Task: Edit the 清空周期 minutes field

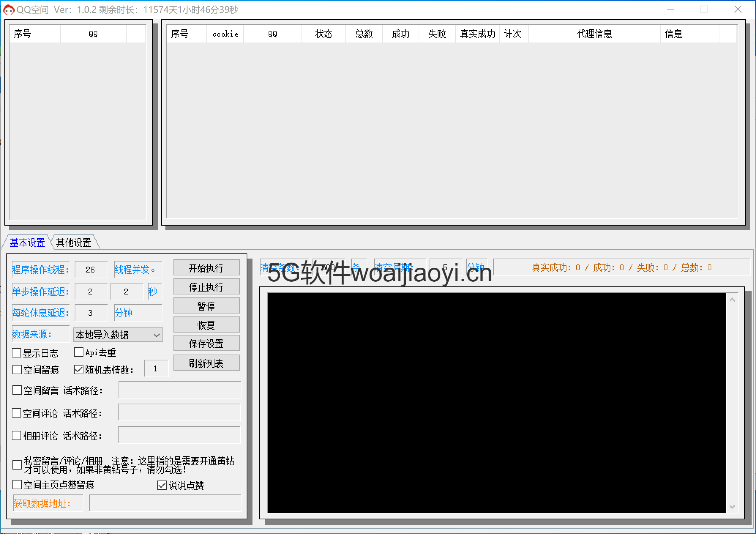Action: coord(446,267)
